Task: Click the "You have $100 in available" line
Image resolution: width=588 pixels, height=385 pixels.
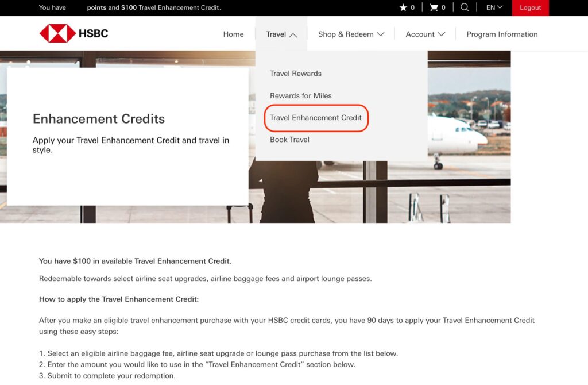Action: tap(135, 261)
